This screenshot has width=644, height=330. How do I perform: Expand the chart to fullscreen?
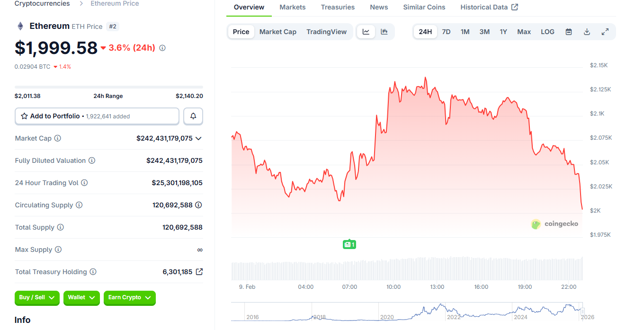pos(605,32)
